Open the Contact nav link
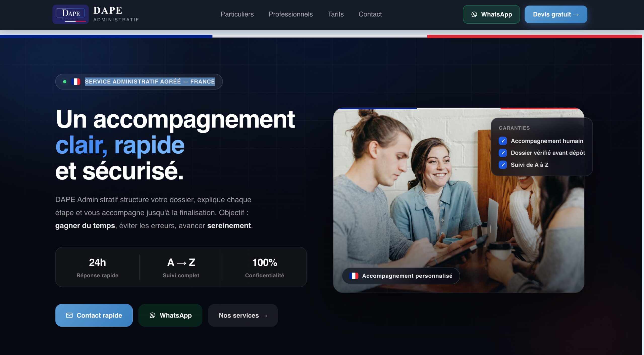Image resolution: width=644 pixels, height=355 pixels. [x=370, y=14]
